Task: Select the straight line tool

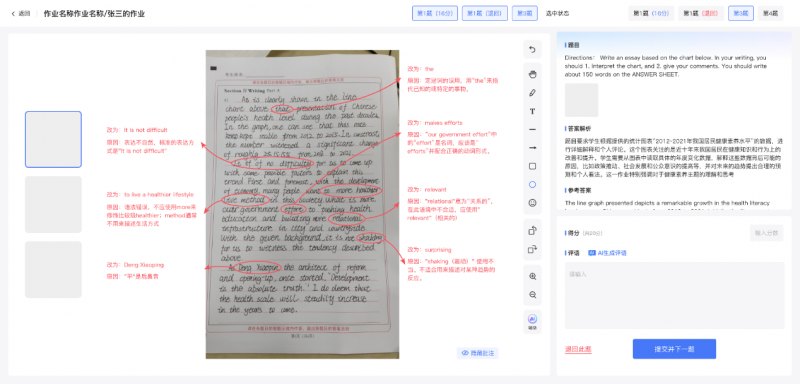Action: click(x=532, y=130)
